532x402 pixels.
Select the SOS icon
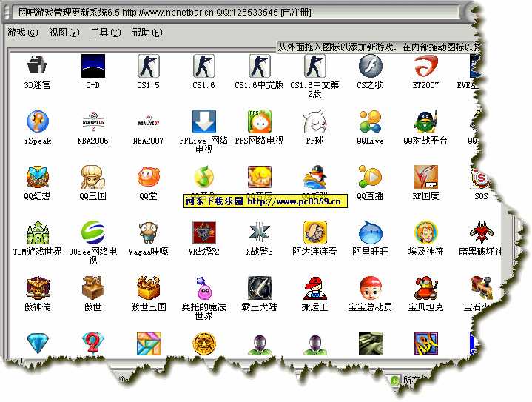coord(480,177)
